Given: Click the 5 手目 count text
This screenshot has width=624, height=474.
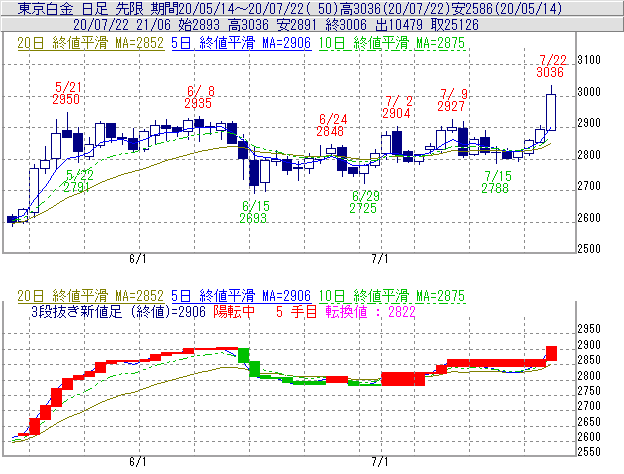Looking at the screenshot, I should 296,312.
